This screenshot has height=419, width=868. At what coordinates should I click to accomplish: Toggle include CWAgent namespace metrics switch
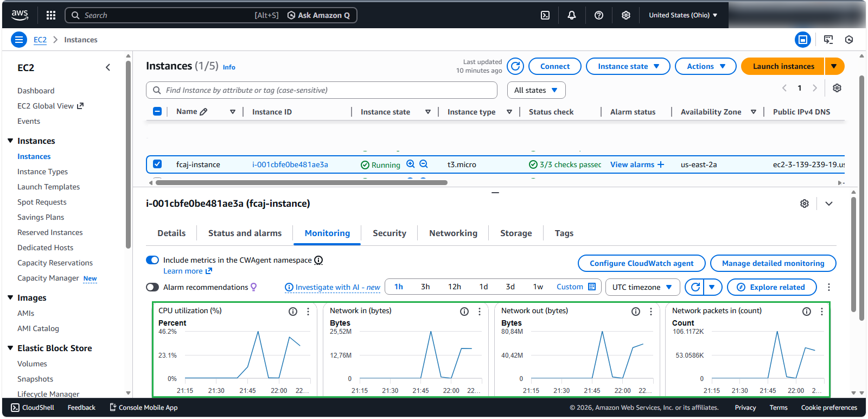click(152, 260)
